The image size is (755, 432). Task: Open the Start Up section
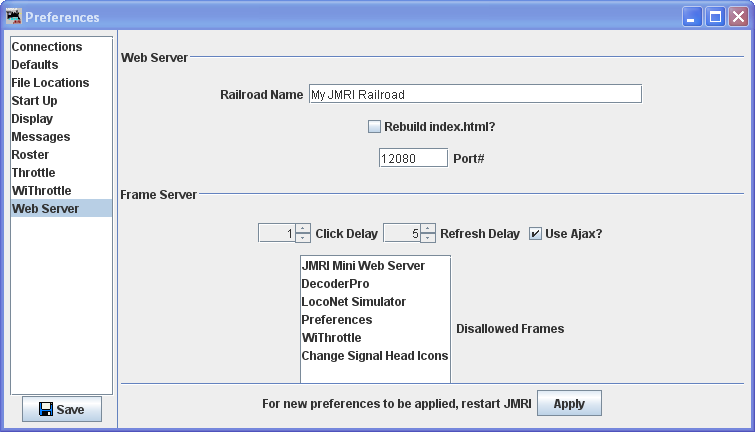coord(61,101)
